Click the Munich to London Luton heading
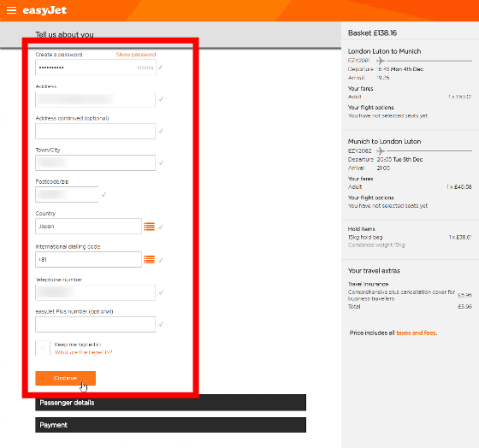 384,141
